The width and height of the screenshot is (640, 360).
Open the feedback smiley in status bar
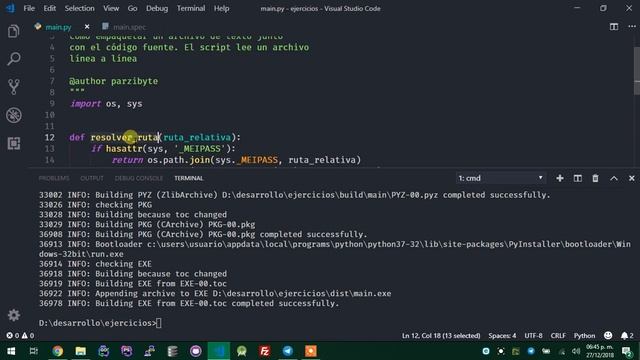click(x=608, y=336)
